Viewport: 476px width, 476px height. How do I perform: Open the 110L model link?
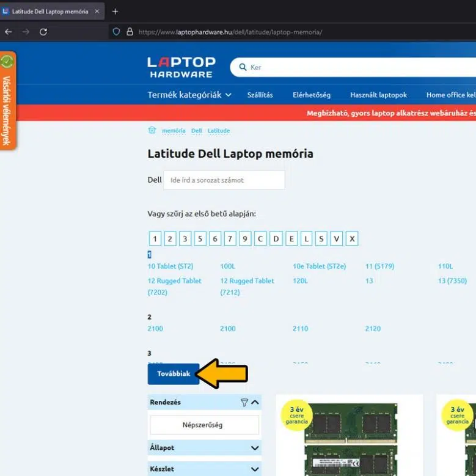(445, 266)
